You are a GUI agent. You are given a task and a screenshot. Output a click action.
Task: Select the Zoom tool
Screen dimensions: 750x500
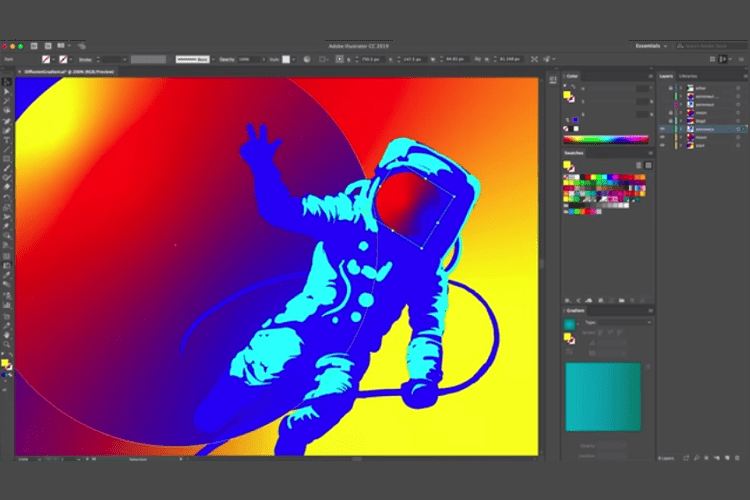[x=7, y=344]
